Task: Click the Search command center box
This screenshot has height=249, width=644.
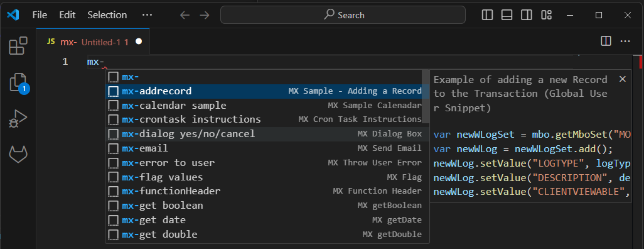Action: coord(343,15)
